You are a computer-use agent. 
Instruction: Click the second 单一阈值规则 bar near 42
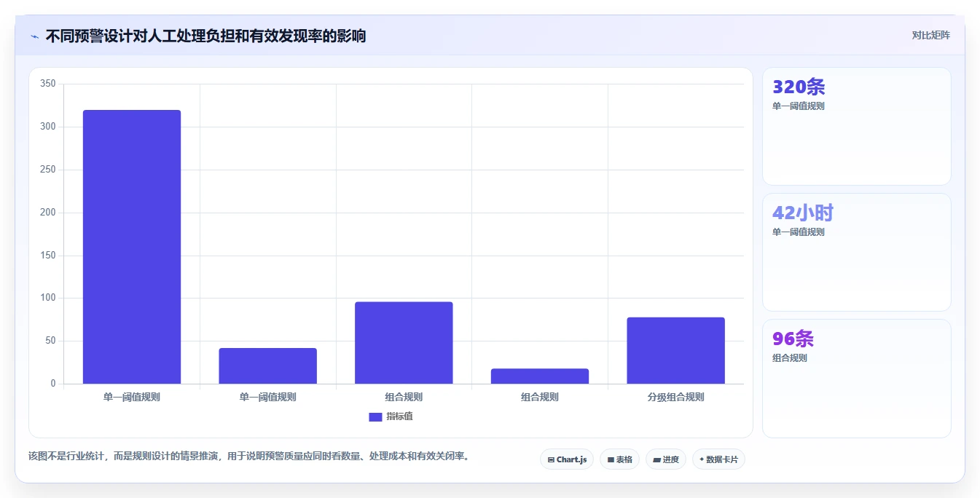point(268,365)
